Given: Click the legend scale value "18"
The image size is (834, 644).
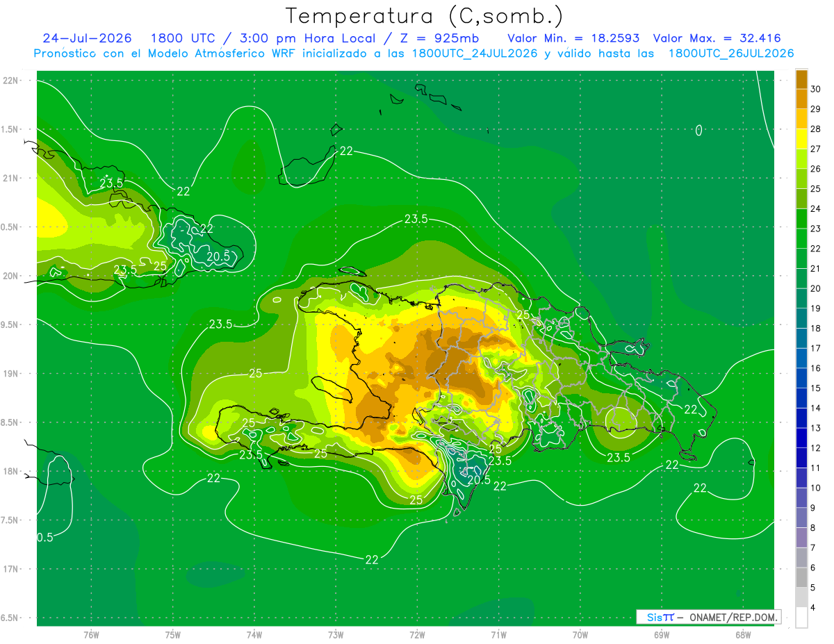Looking at the screenshot, I should pos(815,329).
